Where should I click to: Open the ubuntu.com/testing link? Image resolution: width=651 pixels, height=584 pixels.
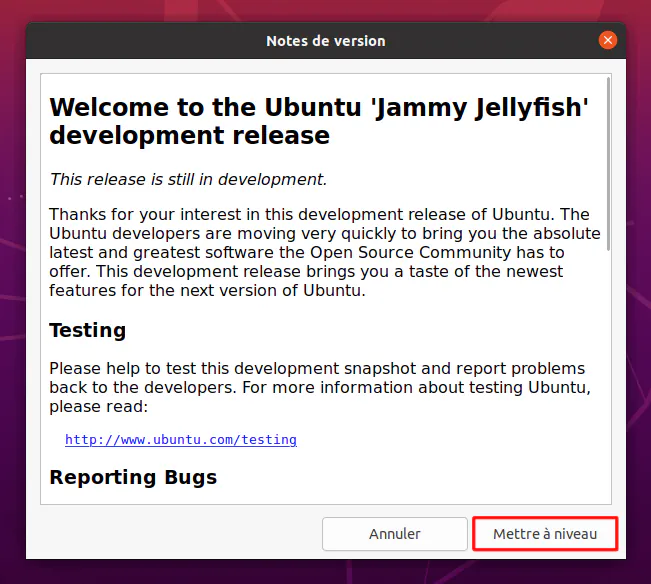pos(181,440)
